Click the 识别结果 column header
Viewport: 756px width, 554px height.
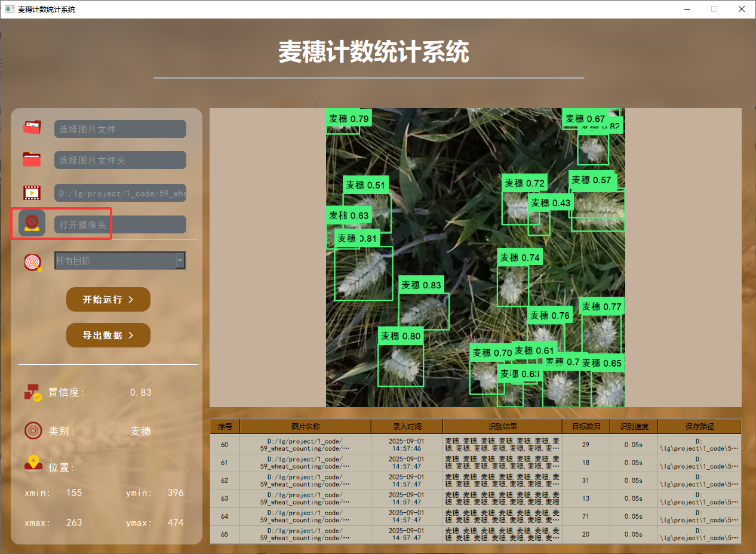pos(503,426)
